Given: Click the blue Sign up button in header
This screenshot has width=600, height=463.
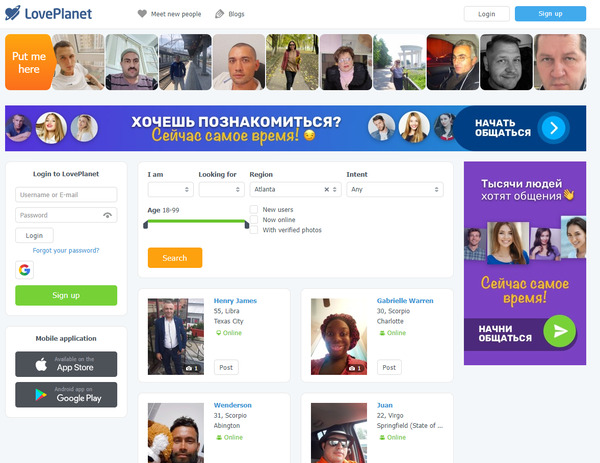Looking at the screenshot, I should [x=550, y=14].
